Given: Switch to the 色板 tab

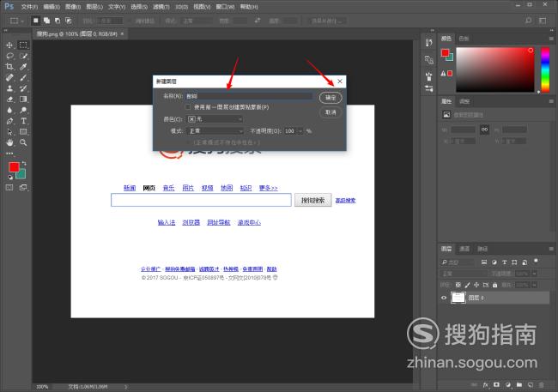Looking at the screenshot, I should tap(464, 39).
